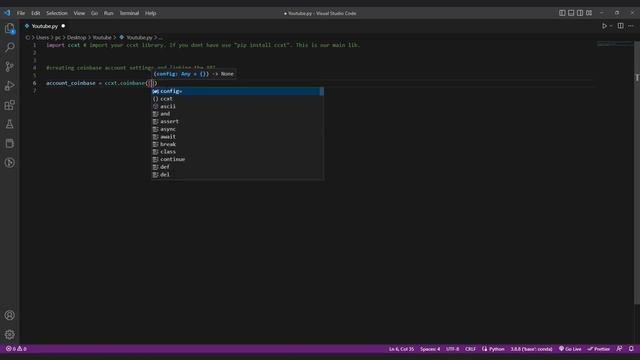Viewport: 640px width, 360px height.
Task: Open the Run menu
Action: pyautogui.click(x=108, y=13)
